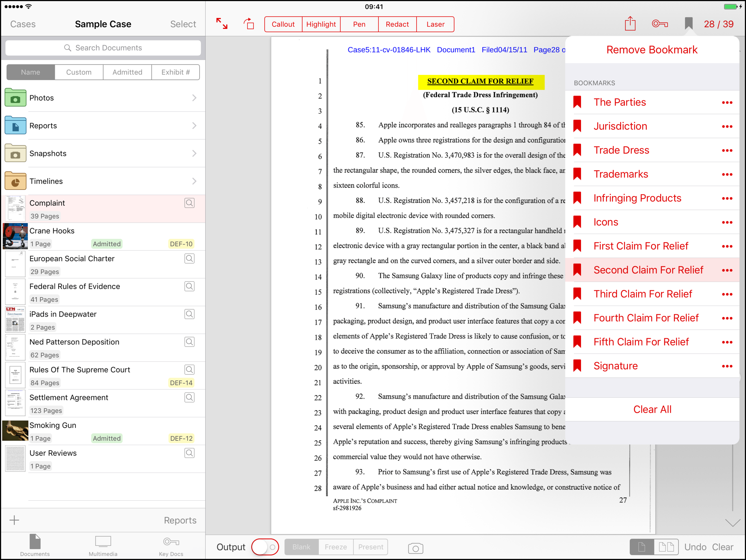The height and width of the screenshot is (560, 746).
Task: Open the Documents bottom tab
Action: 35,545
